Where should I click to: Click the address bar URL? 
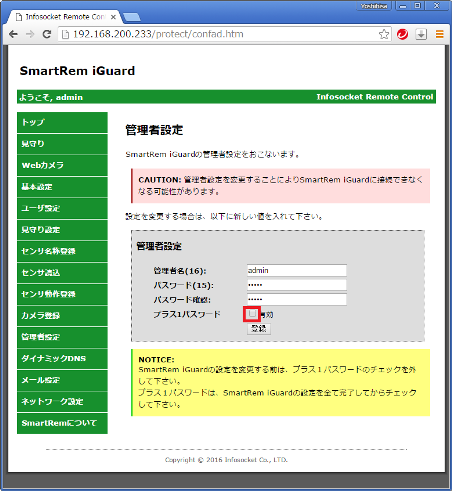(x=158, y=34)
